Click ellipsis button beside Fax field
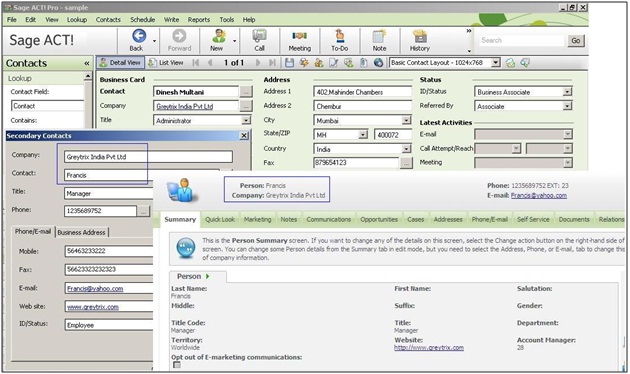630x374 pixels. 406,163
